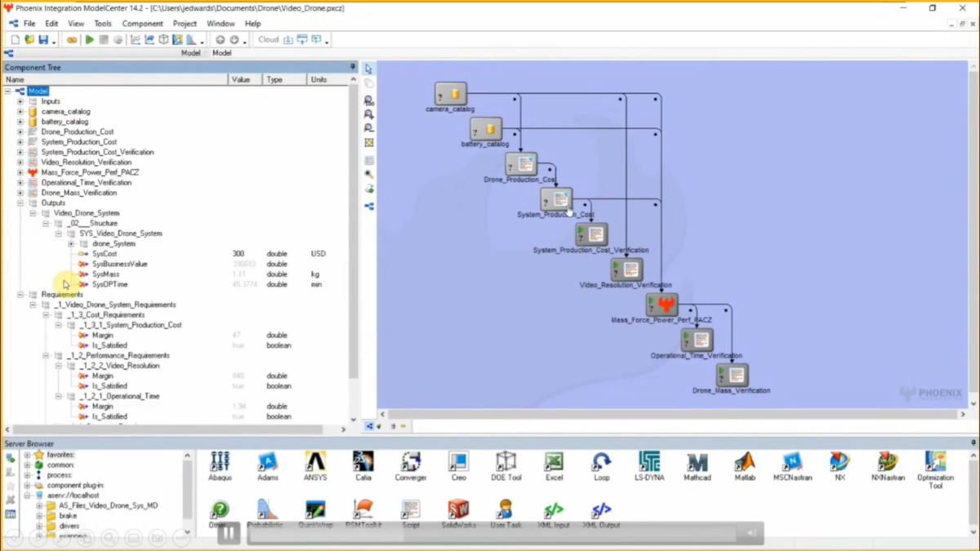Collapse the Requirements tree node
This screenshot has width=980, height=551.
tap(20, 295)
